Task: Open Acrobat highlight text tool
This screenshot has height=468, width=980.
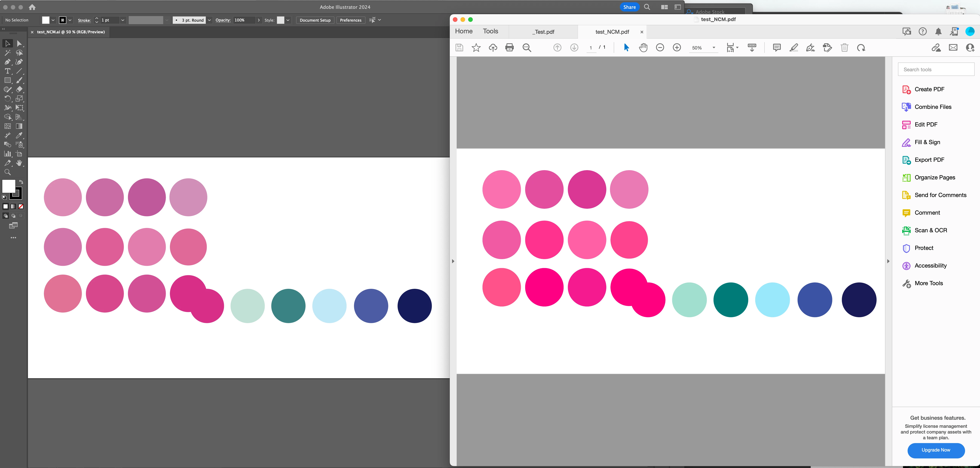Action: (x=794, y=48)
